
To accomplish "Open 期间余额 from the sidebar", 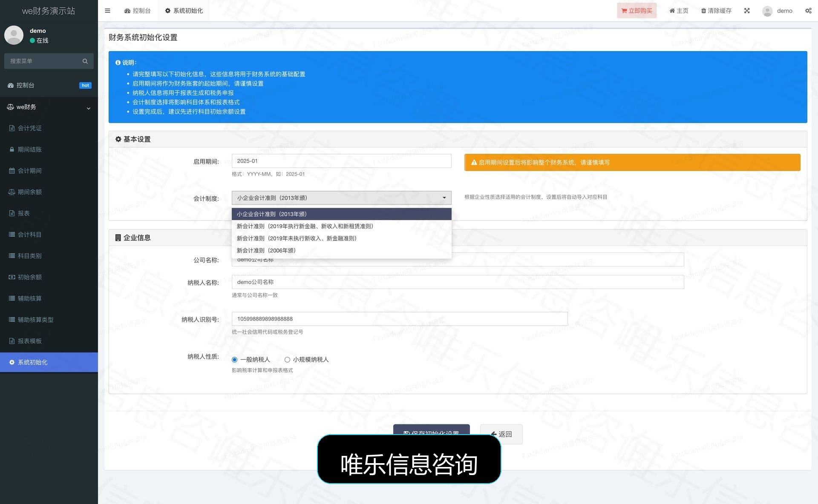I will (49, 192).
